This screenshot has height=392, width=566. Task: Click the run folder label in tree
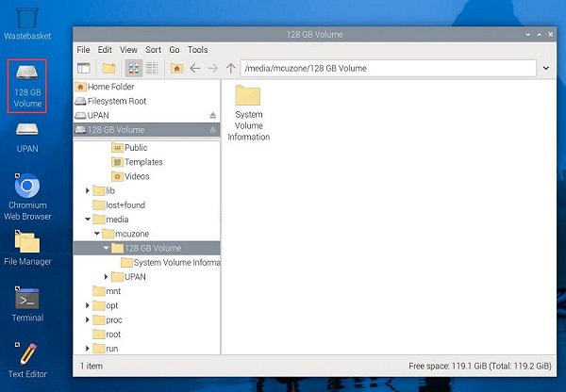pyautogui.click(x=112, y=349)
